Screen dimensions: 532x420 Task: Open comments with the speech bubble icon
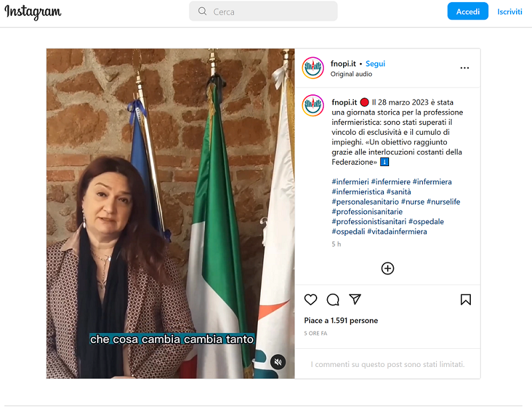(333, 300)
